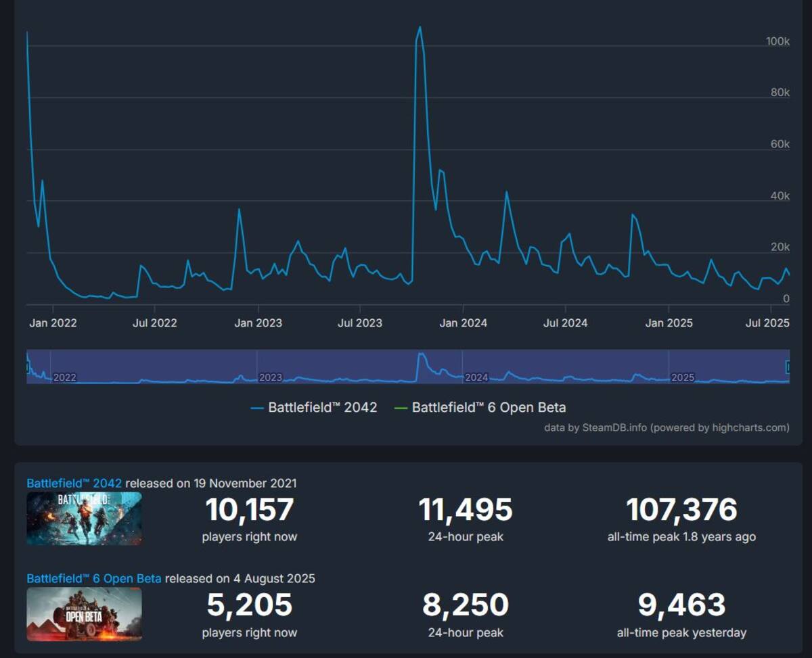Click the 80k y-axis label
Image resolution: width=812 pixels, height=658 pixels.
(780, 93)
